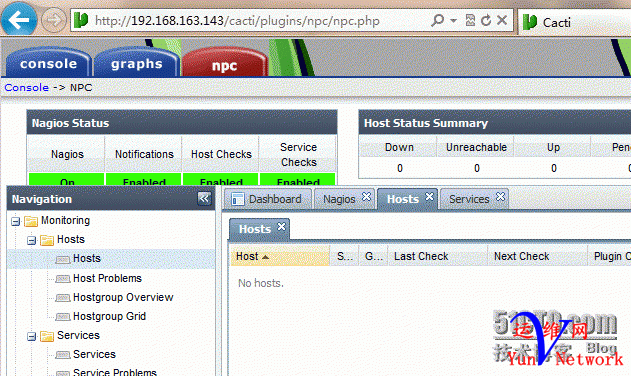Click the Host Checks Enabled status cell

[221, 180]
